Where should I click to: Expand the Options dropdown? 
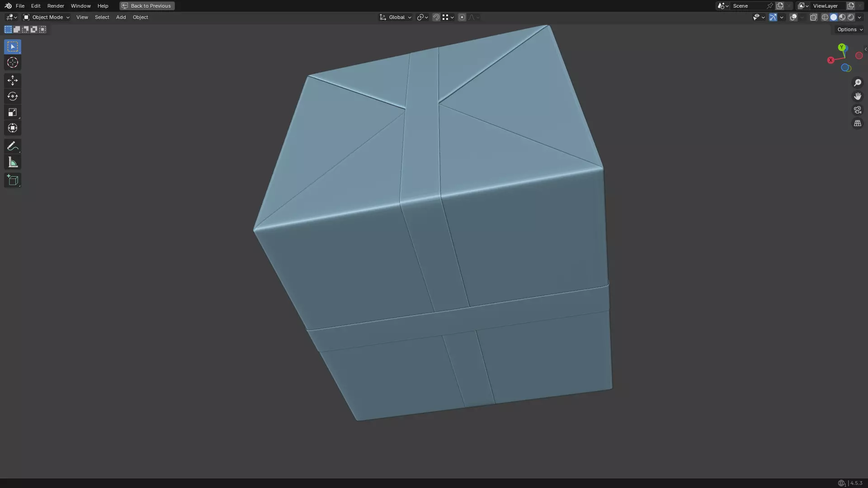pos(849,29)
